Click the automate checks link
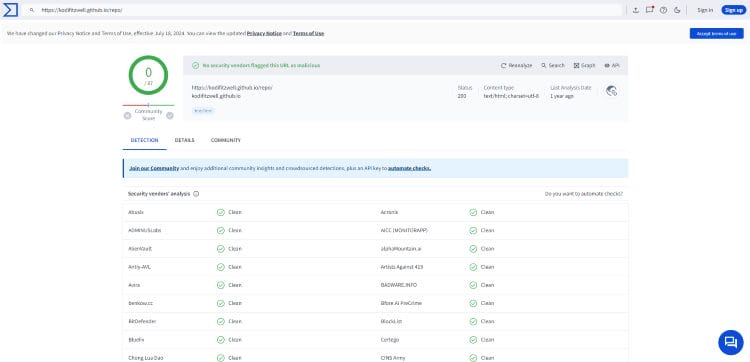The height and width of the screenshot is (362, 750). (x=409, y=168)
